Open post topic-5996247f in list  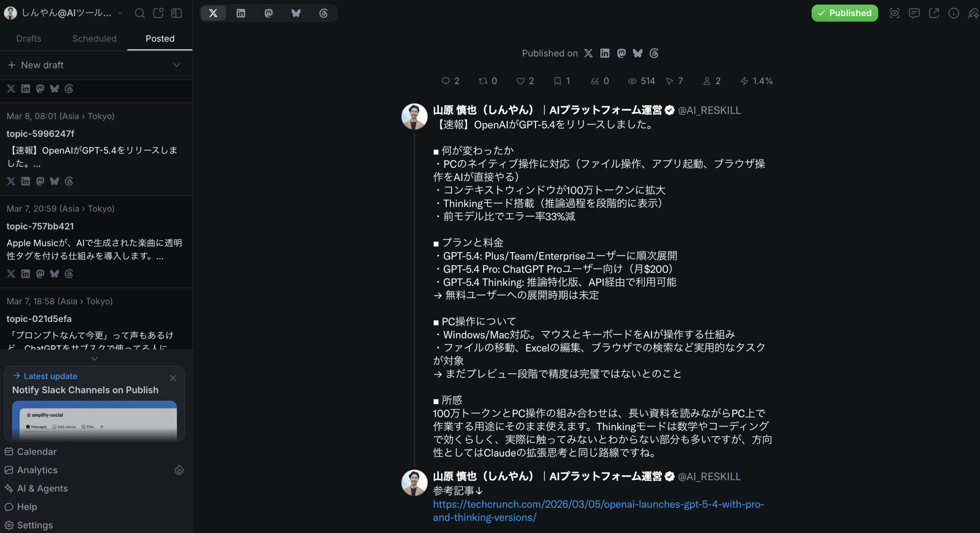[x=96, y=149]
